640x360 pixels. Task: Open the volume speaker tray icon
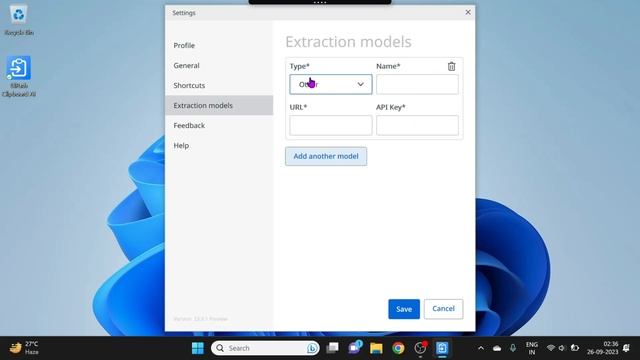click(562, 348)
